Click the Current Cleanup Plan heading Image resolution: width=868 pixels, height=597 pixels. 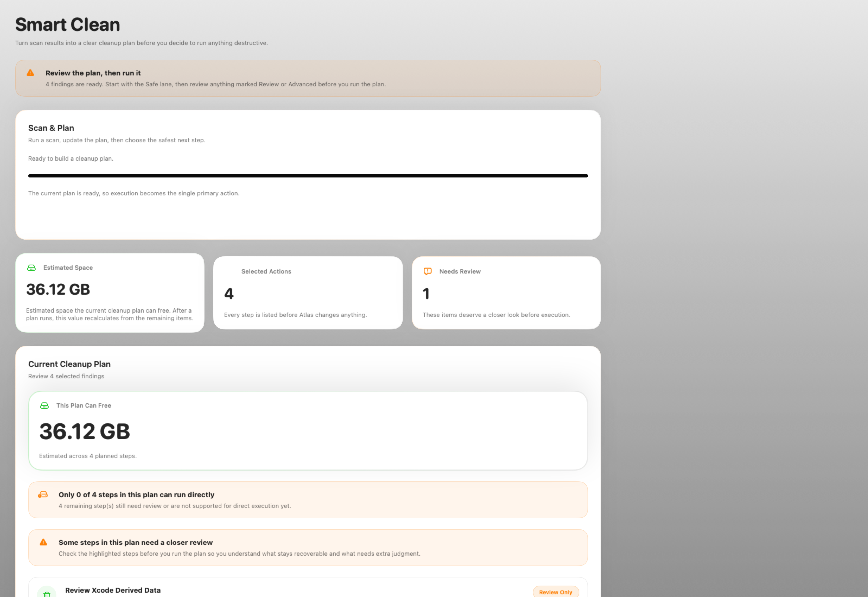[69, 364]
